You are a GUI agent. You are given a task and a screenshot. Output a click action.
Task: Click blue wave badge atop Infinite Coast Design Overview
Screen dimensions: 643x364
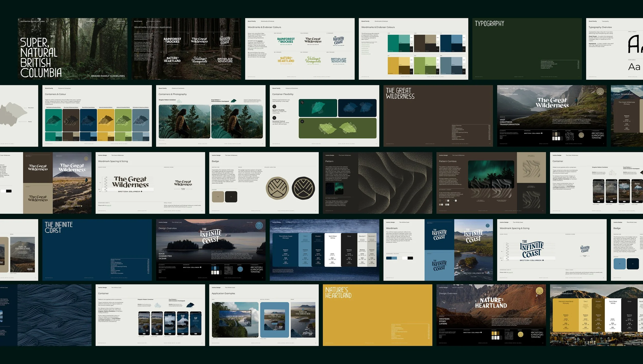(259, 226)
